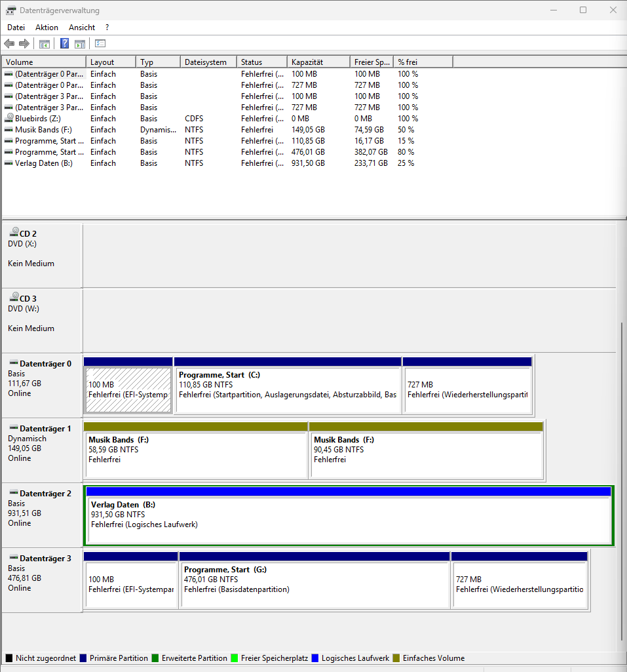Click the Datenträger 1 disk icon
The width and height of the screenshot is (627, 672).
[14, 427]
